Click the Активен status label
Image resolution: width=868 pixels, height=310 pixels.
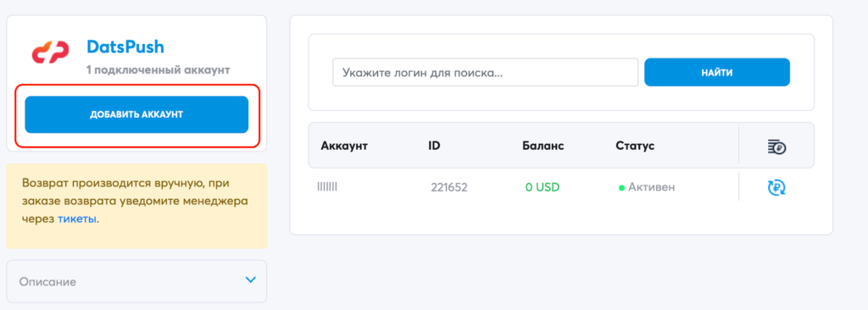click(x=652, y=188)
